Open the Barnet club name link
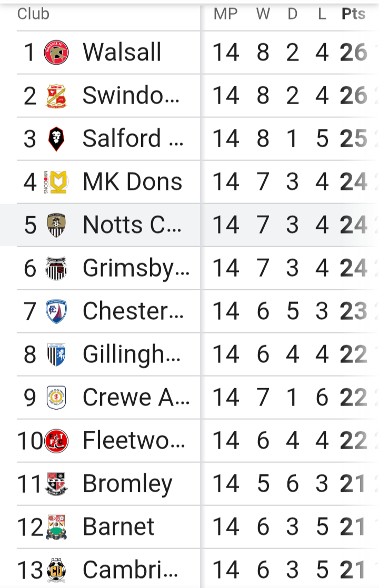The width and height of the screenshot is (379, 588). (118, 527)
